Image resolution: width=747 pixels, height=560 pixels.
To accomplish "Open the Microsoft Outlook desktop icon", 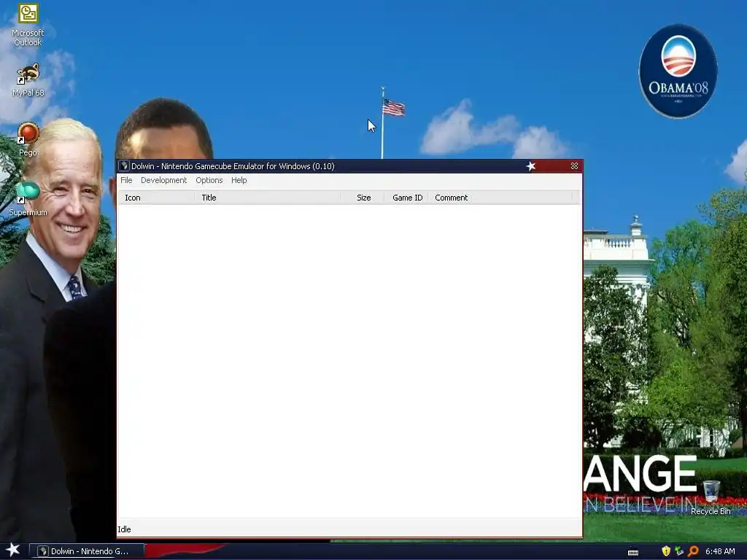I will (28, 25).
